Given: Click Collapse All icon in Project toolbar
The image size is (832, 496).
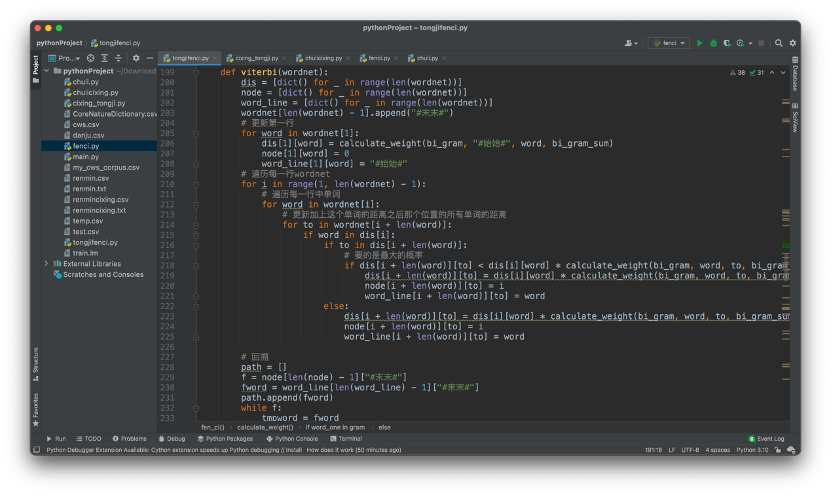Looking at the screenshot, I should [x=118, y=58].
